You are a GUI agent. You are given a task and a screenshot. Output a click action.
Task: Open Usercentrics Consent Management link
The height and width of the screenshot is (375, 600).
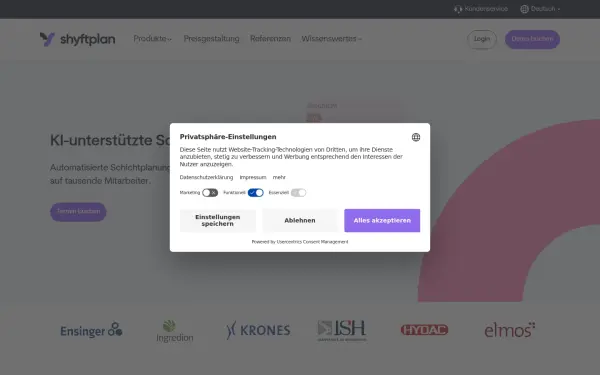(312, 242)
